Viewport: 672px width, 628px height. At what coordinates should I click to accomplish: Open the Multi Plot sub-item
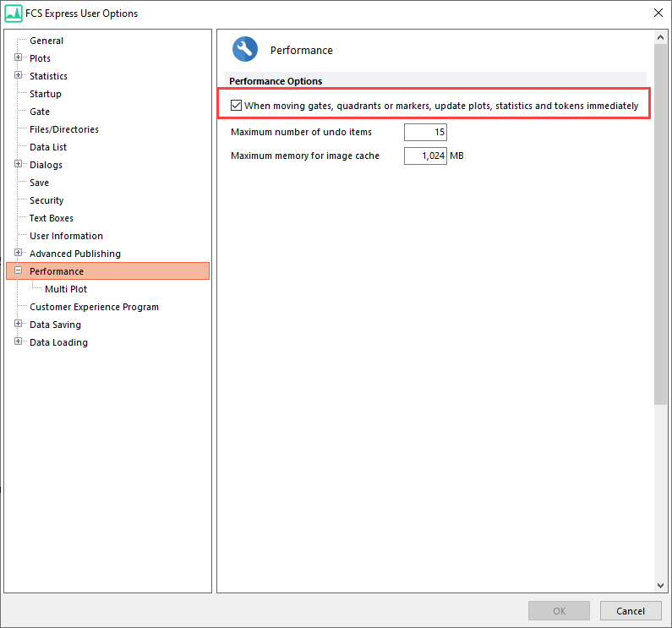tap(66, 289)
